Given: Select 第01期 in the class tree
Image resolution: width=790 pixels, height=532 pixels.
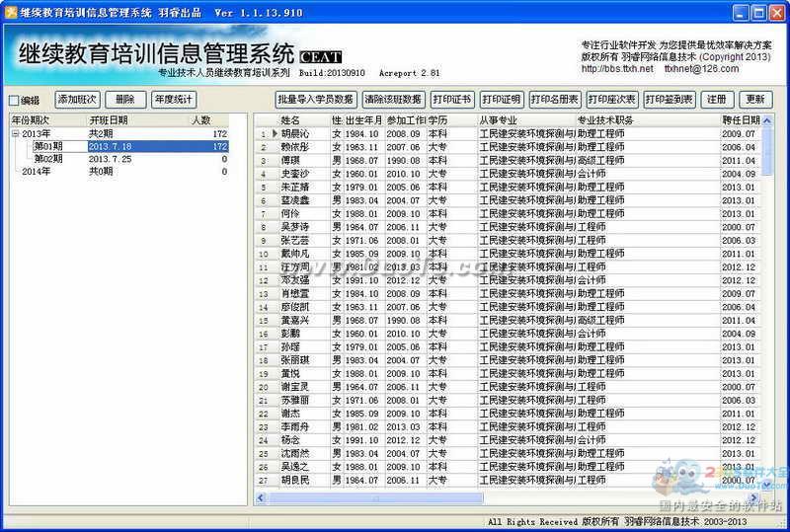Looking at the screenshot, I should (x=48, y=146).
